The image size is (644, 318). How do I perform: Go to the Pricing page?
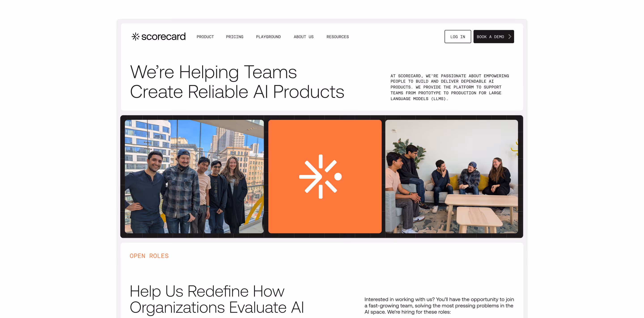(x=234, y=37)
